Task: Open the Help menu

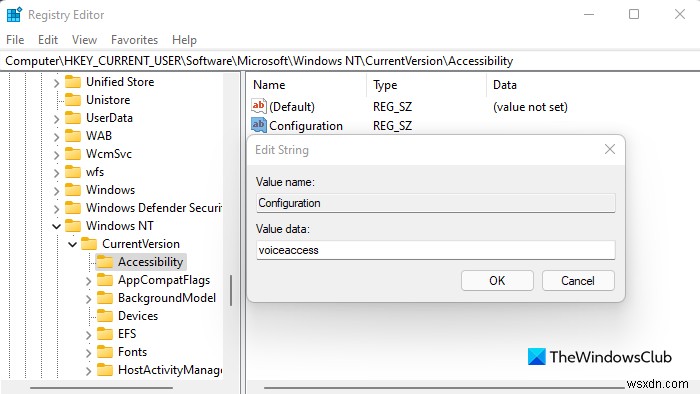Action: click(184, 40)
